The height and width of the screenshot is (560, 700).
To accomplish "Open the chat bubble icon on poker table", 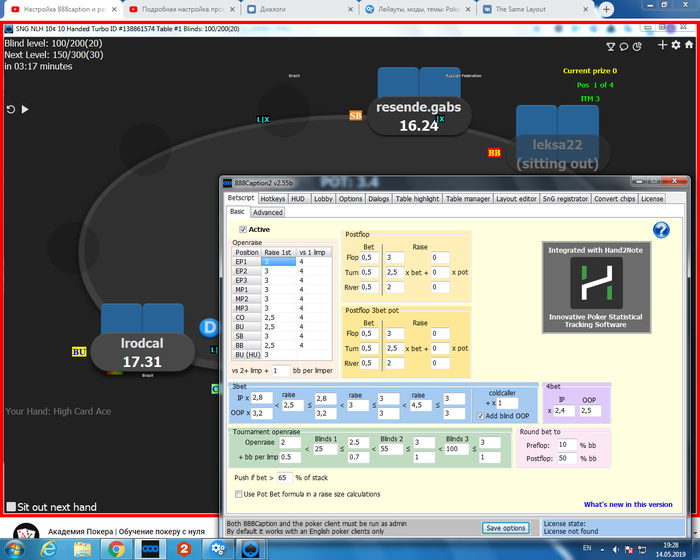I will pyautogui.click(x=624, y=46).
